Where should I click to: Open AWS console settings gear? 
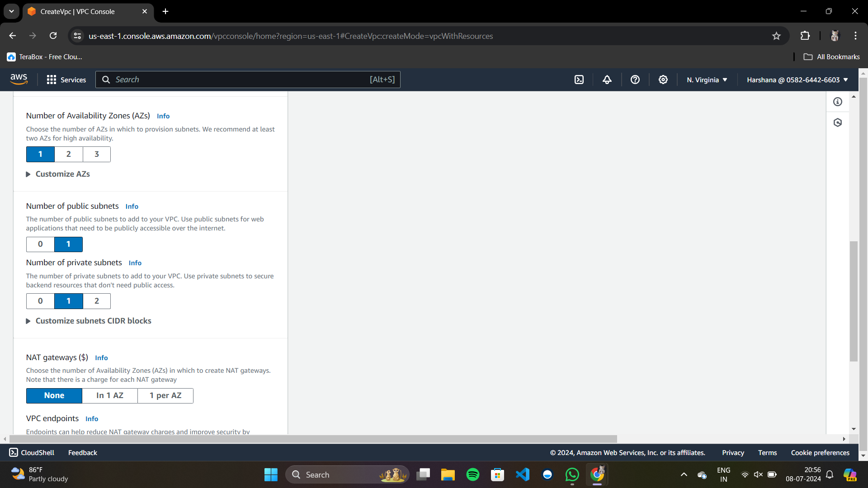(663, 80)
